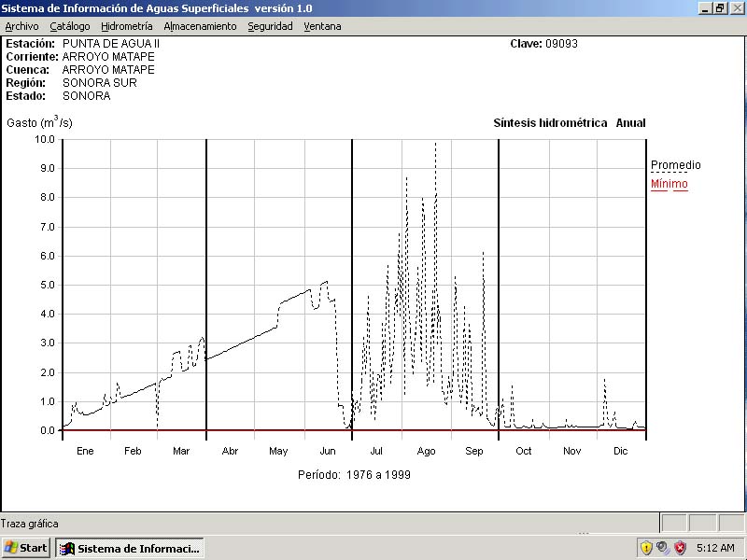747x560 pixels.
Task: Open the Ventana menu
Action: (322, 26)
